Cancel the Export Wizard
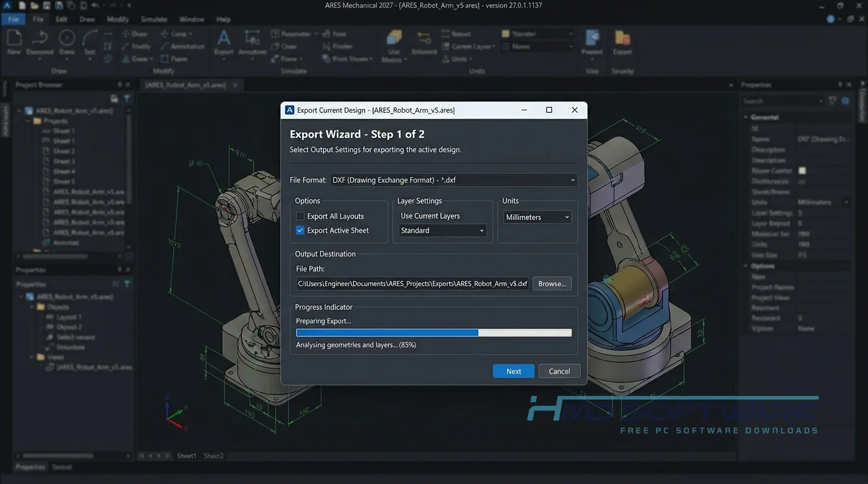The width and height of the screenshot is (868, 484). (x=559, y=371)
